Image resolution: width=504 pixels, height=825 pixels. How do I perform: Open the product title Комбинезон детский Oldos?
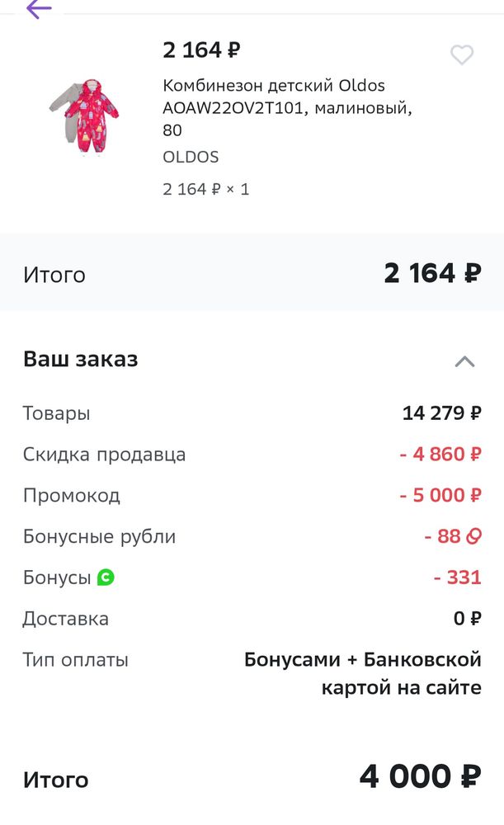[x=272, y=107]
